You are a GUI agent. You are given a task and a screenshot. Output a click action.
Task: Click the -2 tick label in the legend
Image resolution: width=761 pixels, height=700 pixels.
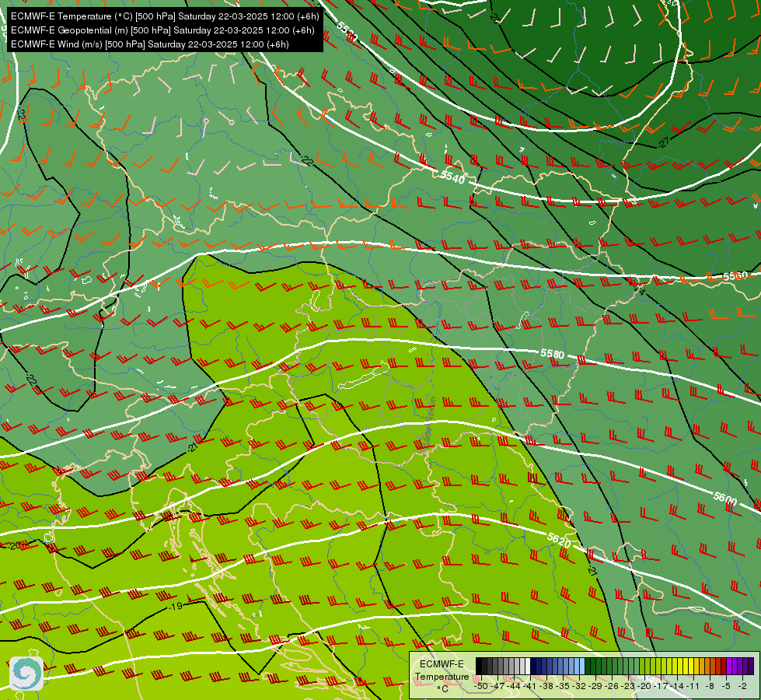pos(742,686)
